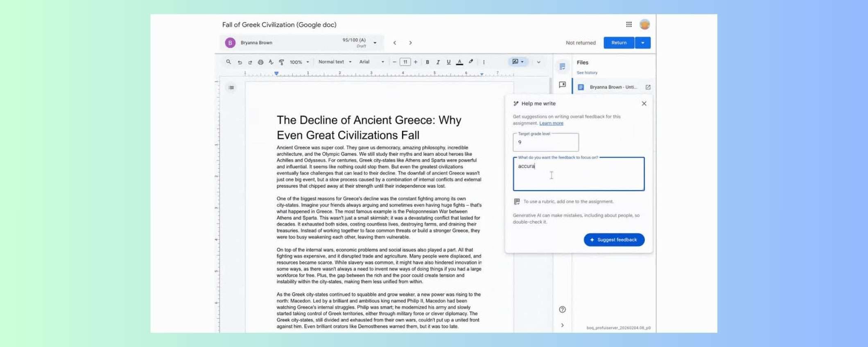The height and width of the screenshot is (347, 868).
Task: Expand the Return button dropdown arrow
Action: [643, 43]
